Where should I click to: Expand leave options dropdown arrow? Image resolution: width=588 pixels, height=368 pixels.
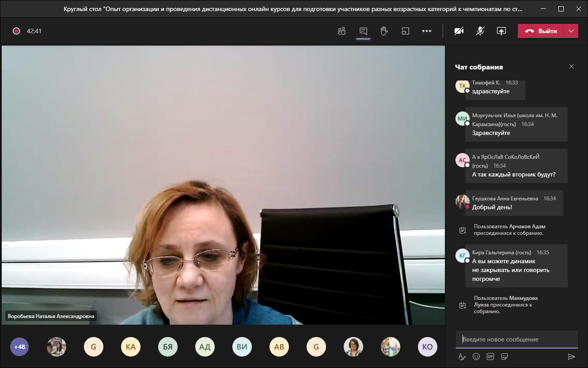tap(571, 31)
